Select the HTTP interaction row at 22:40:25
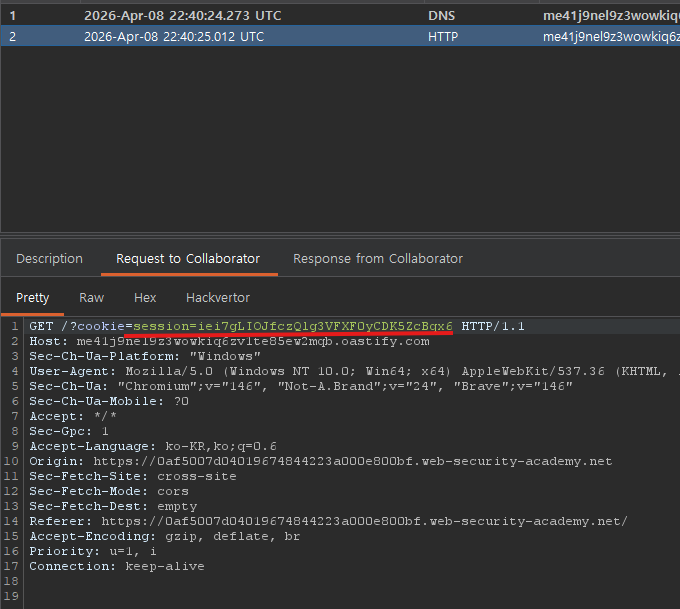 pyautogui.click(x=340, y=36)
